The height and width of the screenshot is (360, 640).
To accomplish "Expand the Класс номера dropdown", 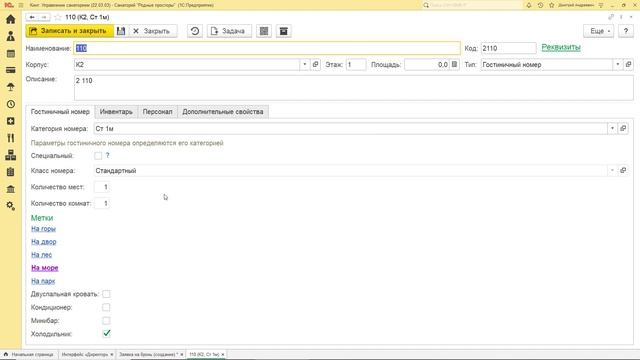I will coord(612,170).
